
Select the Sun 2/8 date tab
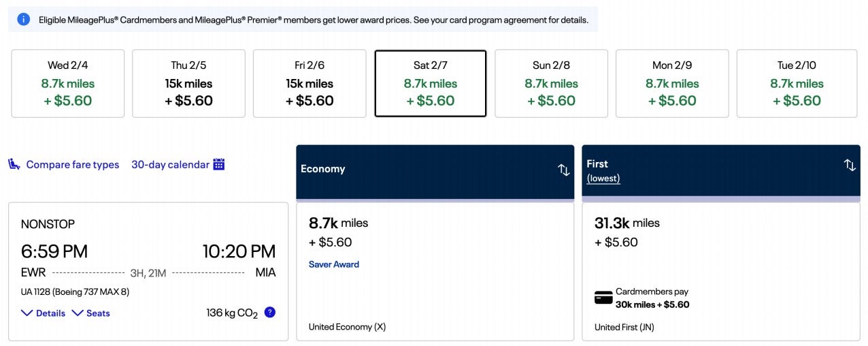coord(551,83)
